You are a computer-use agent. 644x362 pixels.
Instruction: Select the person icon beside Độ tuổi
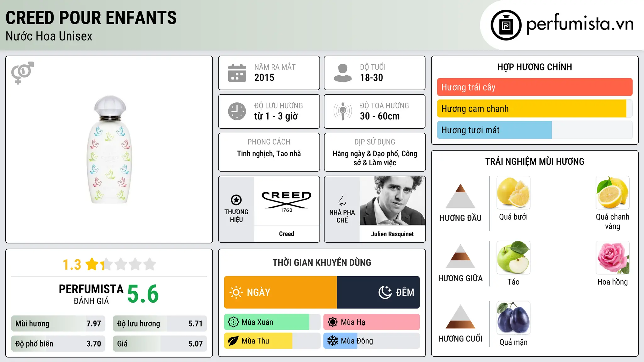[342, 73]
